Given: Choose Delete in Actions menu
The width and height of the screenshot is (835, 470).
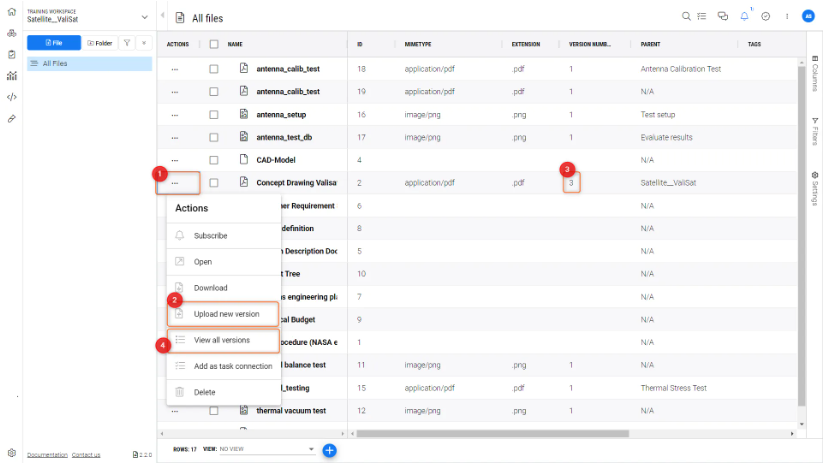Looking at the screenshot, I should pyautogui.click(x=224, y=392).
